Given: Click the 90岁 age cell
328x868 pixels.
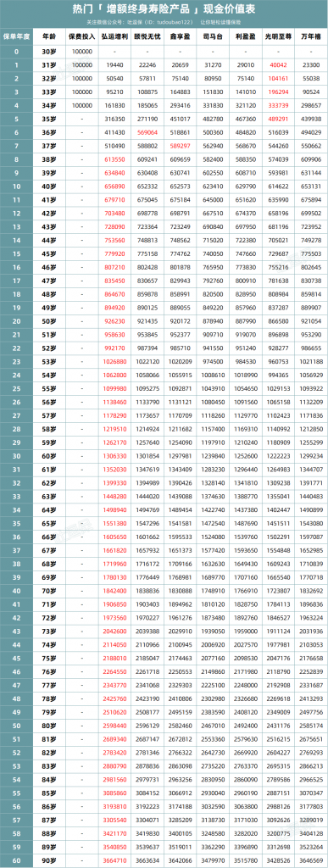Looking at the screenshot, I should [48, 861].
